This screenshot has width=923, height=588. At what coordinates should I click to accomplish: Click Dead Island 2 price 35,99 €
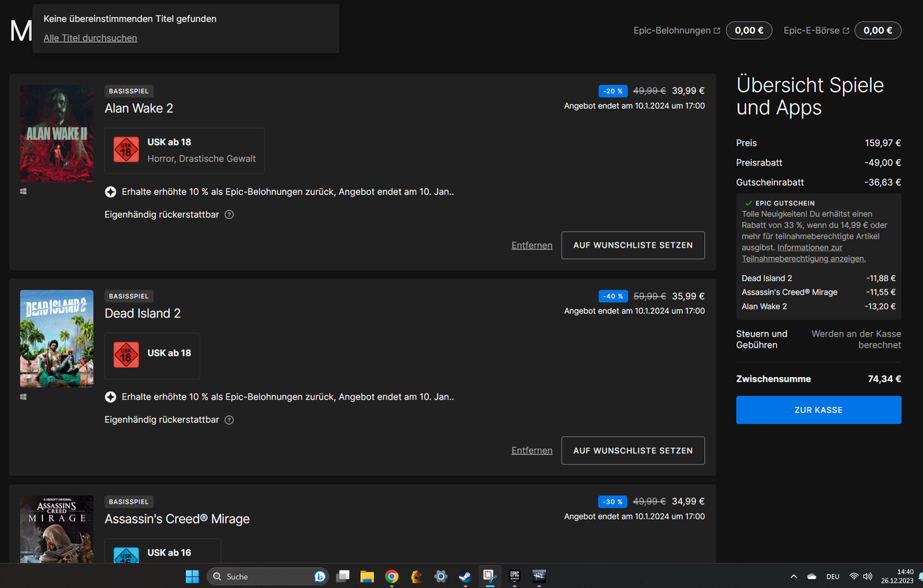(x=688, y=296)
